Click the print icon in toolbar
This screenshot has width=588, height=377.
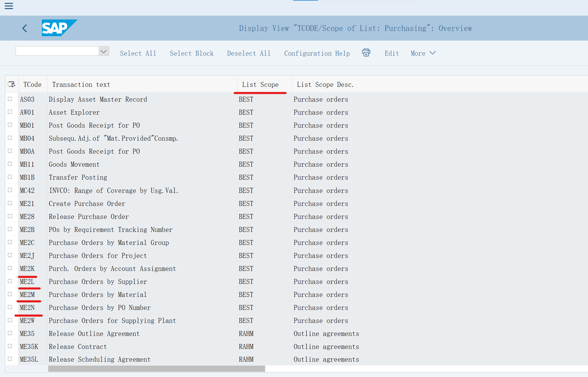tap(366, 53)
